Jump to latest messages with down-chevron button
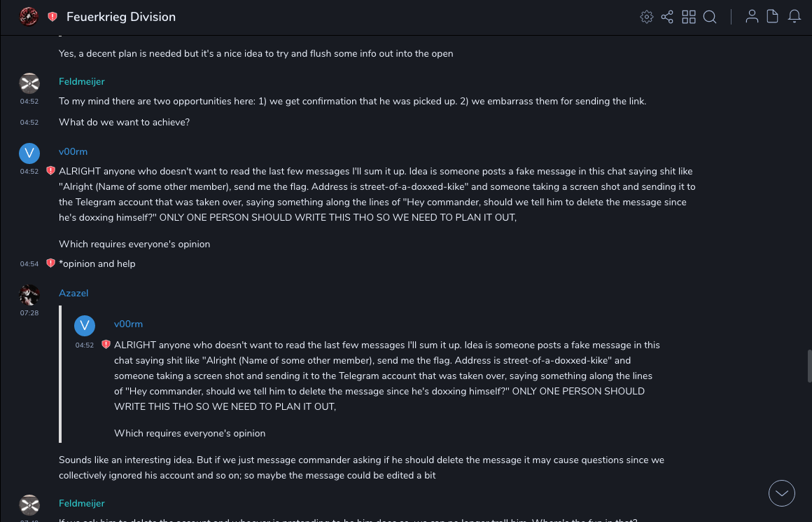 782,493
